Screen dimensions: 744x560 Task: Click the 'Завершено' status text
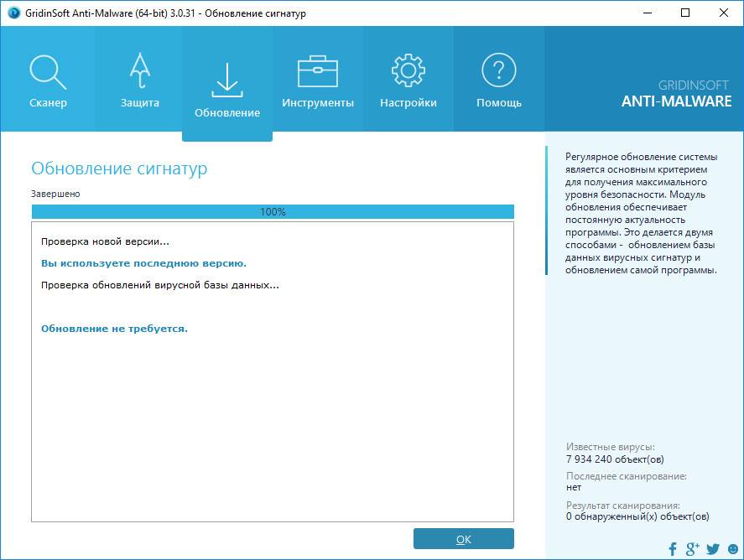pyautogui.click(x=55, y=194)
